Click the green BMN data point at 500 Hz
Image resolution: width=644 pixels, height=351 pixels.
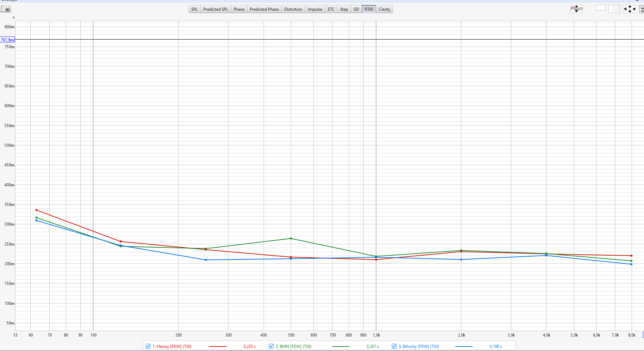coord(291,238)
